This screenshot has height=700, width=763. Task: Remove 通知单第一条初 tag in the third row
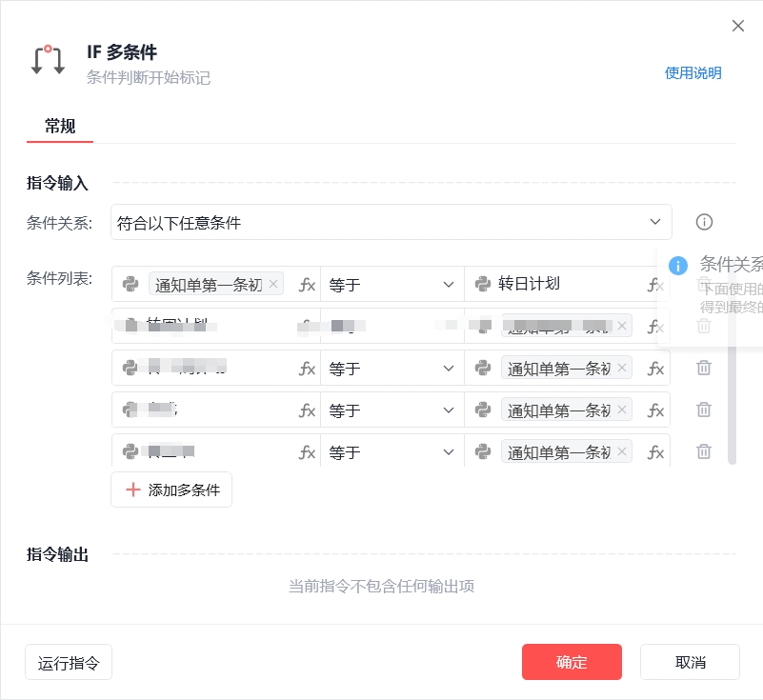(621, 368)
